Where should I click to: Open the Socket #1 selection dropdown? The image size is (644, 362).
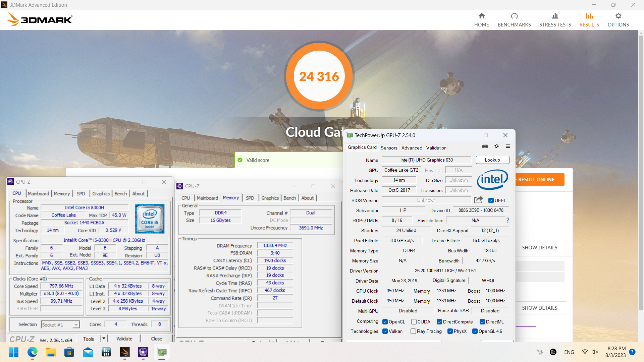pos(60,324)
